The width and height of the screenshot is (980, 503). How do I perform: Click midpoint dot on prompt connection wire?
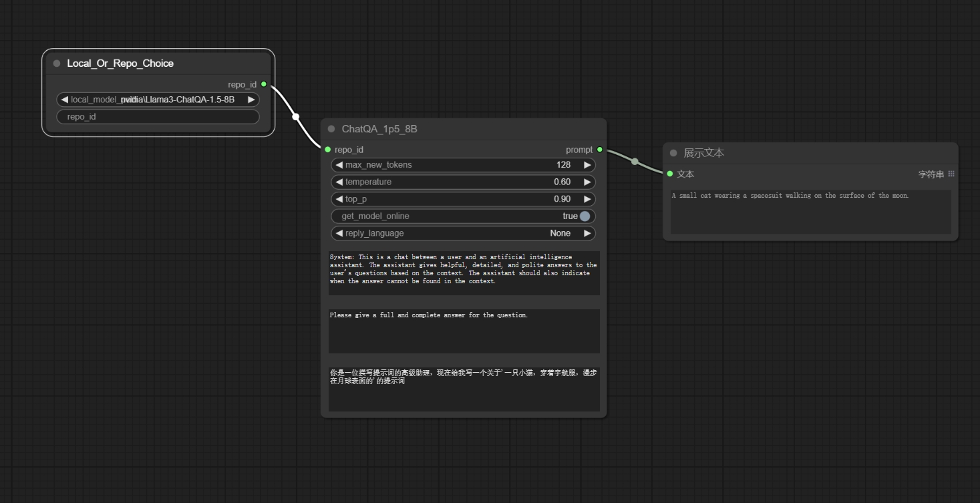pyautogui.click(x=635, y=161)
